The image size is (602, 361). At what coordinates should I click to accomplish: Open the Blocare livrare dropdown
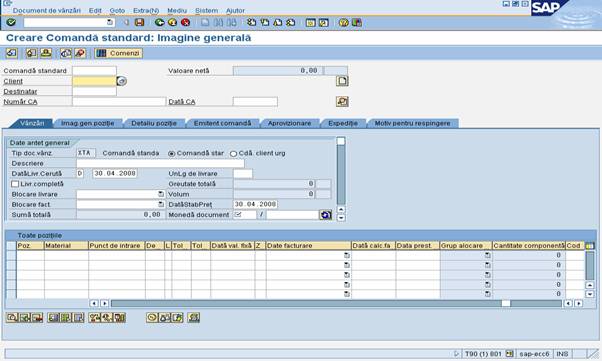(x=160, y=194)
